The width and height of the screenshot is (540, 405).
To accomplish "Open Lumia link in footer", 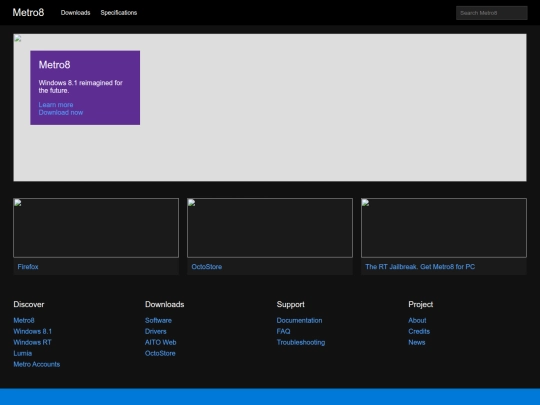I will [23, 353].
